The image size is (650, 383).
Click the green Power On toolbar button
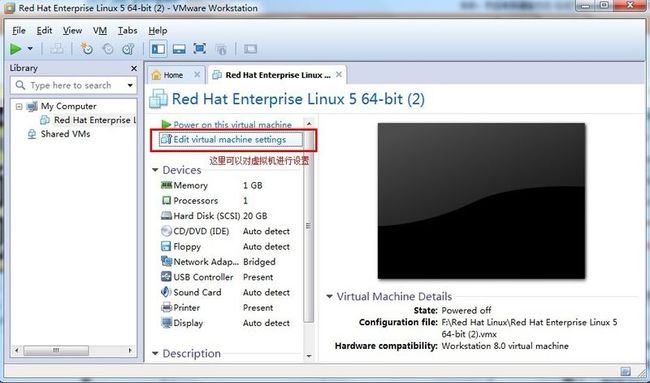pos(16,49)
